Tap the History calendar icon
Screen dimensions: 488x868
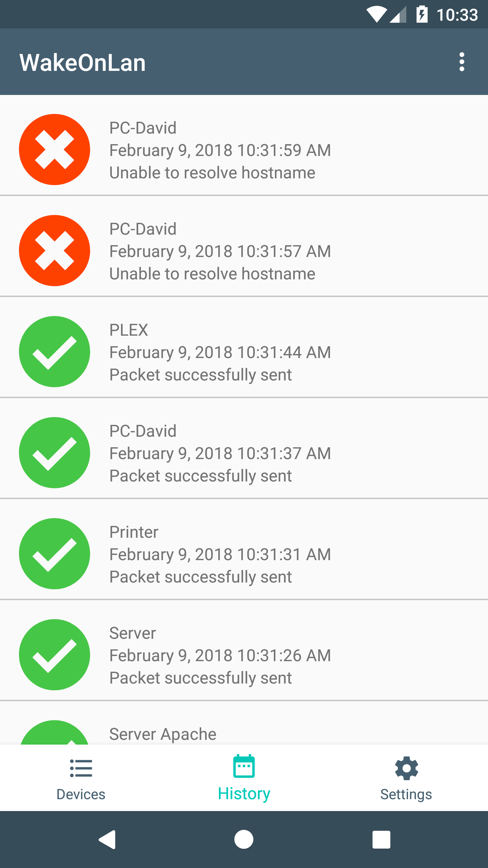pos(244,766)
